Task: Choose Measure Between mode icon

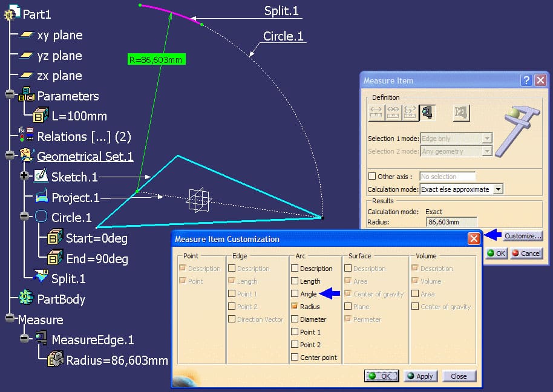Action: [376, 113]
